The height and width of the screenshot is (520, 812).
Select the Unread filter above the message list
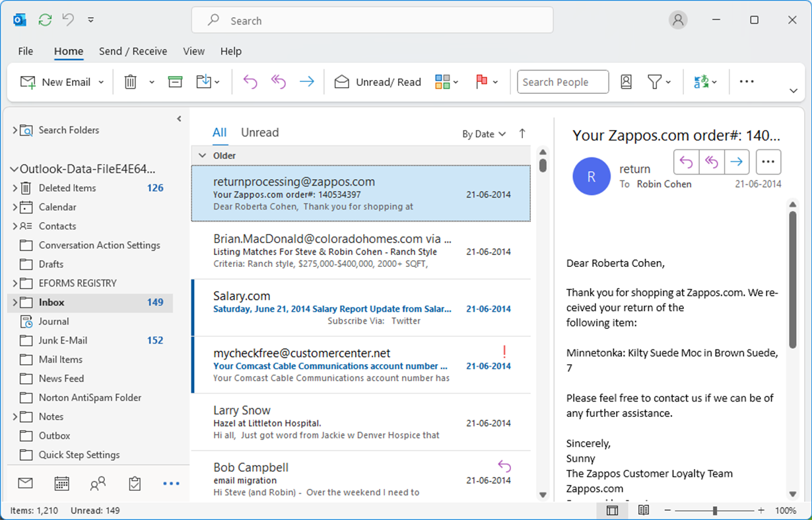pos(259,132)
